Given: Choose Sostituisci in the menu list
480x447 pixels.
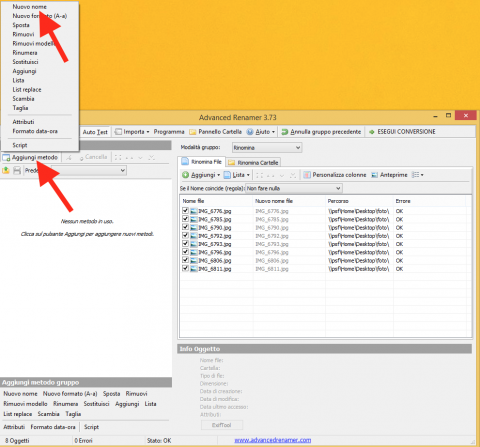Looking at the screenshot, I should tap(25, 62).
